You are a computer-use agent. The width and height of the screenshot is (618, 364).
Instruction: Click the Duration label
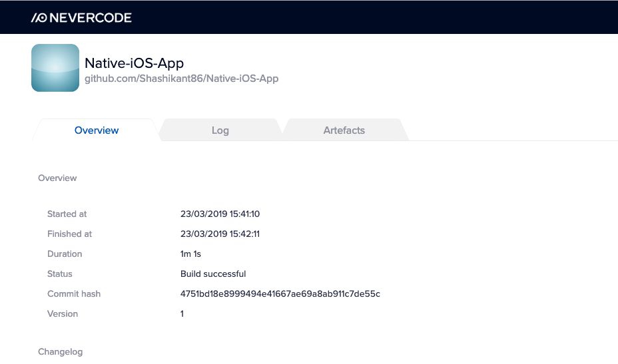[65, 254]
